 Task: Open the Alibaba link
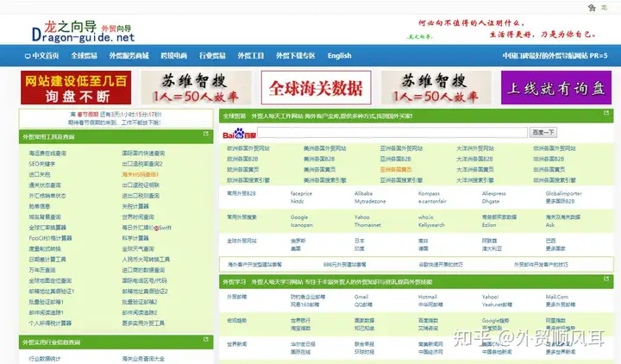click(x=364, y=194)
